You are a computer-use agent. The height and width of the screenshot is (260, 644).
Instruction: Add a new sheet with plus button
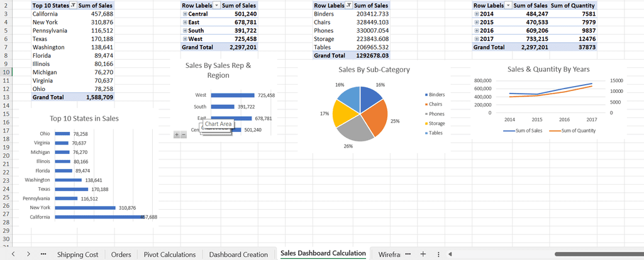point(423,254)
